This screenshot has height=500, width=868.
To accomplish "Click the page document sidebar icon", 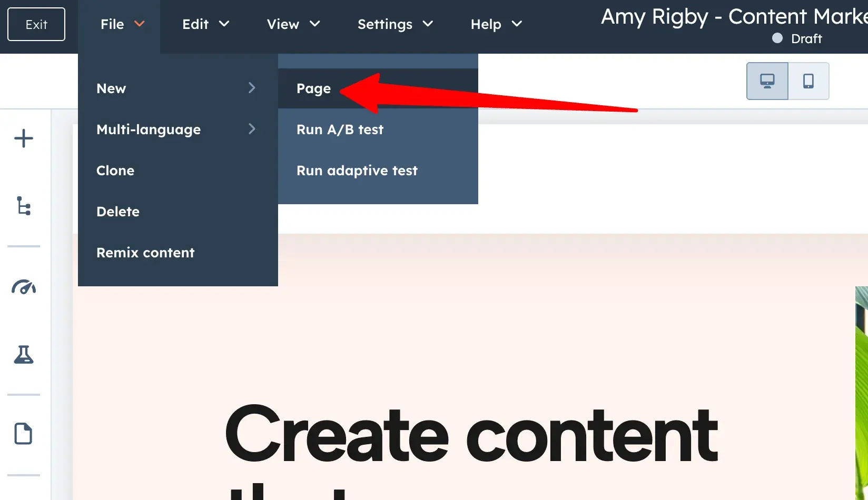I will [x=23, y=434].
